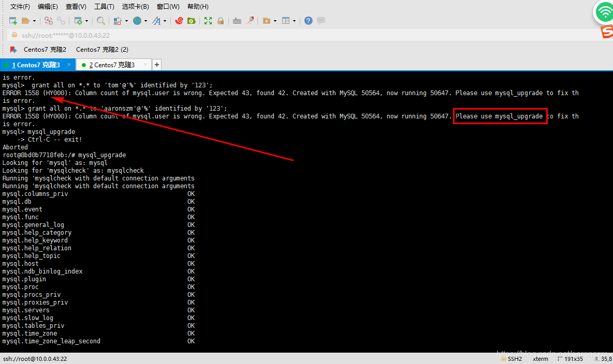This screenshot has width=613, height=364.
Task: Click the address bar padlock icon
Action: pyautogui.click(x=14, y=35)
